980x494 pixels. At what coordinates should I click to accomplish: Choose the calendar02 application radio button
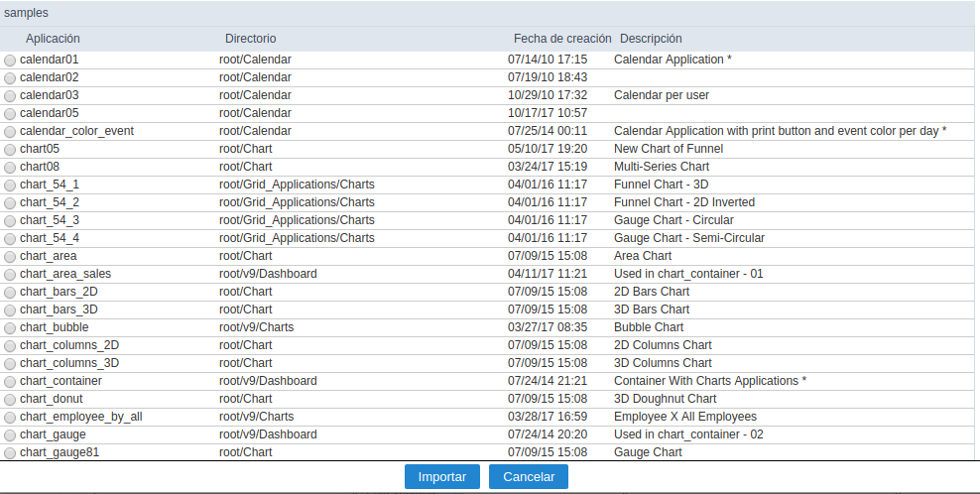pos(10,78)
